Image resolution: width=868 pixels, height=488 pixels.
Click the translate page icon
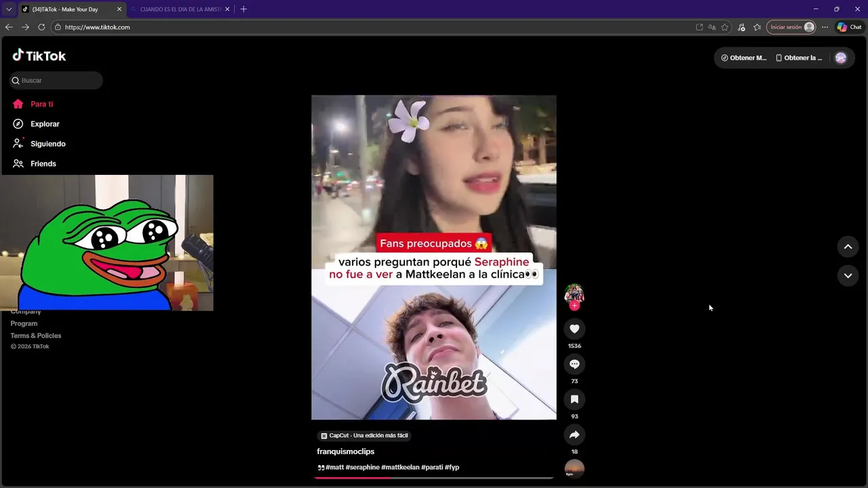coord(712,27)
